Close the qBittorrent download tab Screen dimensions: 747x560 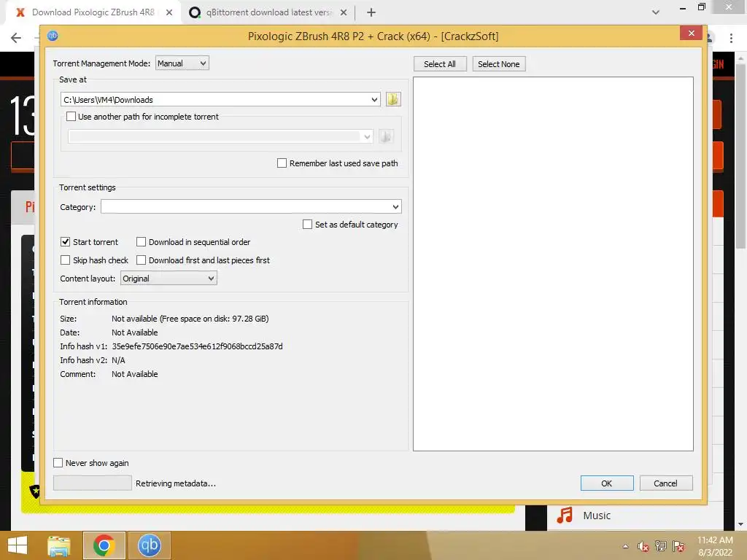coord(344,12)
